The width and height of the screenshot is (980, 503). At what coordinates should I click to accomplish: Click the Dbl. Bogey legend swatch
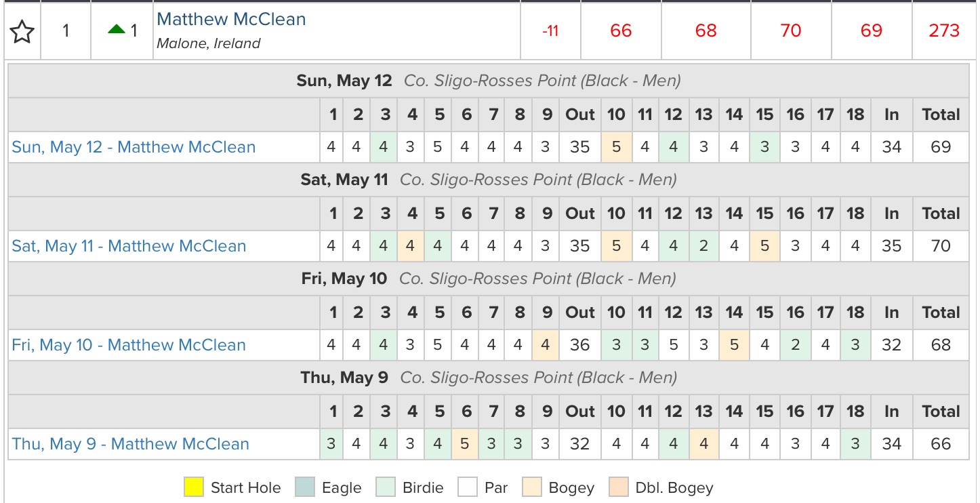point(618,487)
